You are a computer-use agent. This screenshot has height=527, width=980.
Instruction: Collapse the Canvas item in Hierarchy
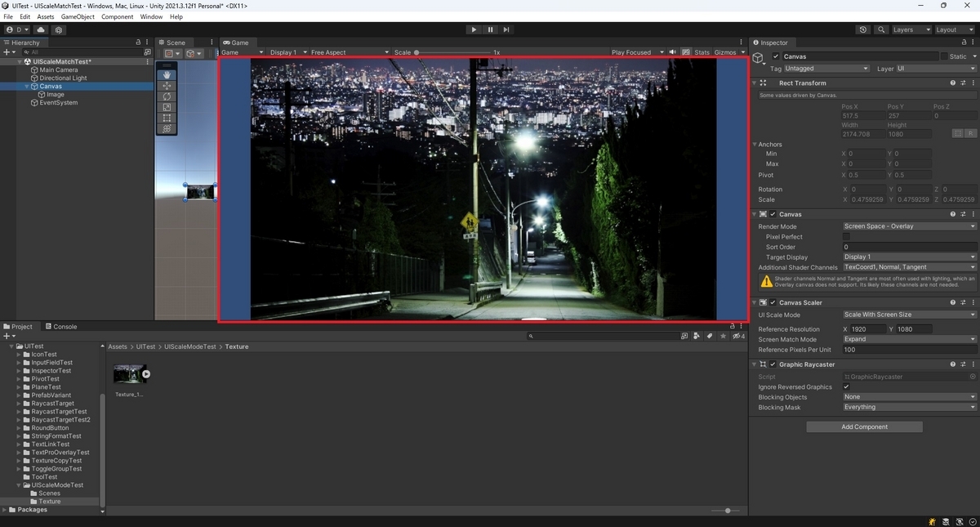[x=26, y=87]
